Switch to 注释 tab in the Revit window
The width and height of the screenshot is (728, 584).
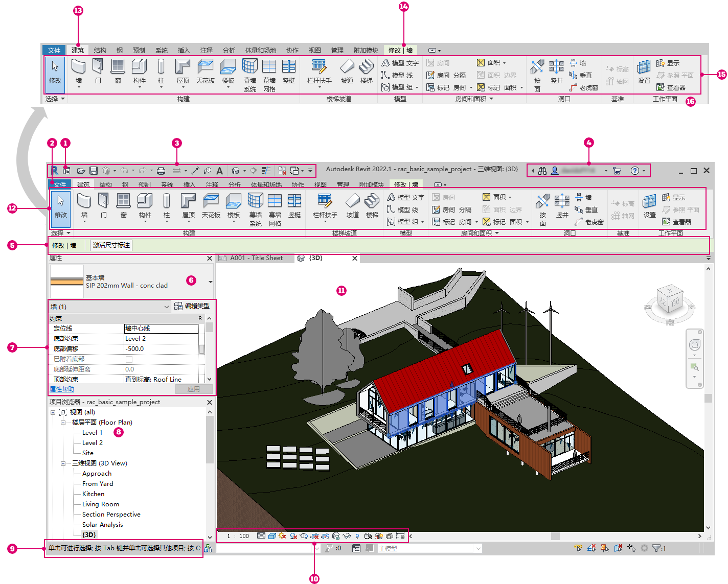coord(212,184)
